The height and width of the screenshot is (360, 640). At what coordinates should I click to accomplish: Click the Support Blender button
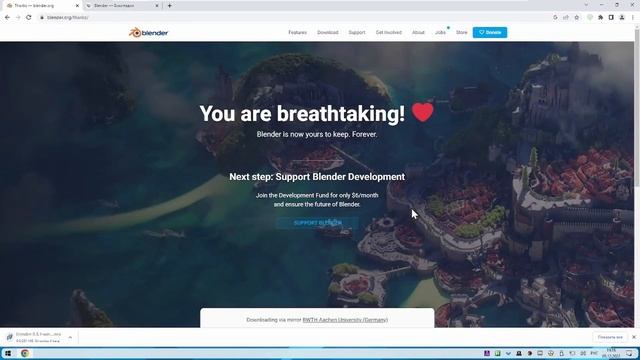point(318,223)
